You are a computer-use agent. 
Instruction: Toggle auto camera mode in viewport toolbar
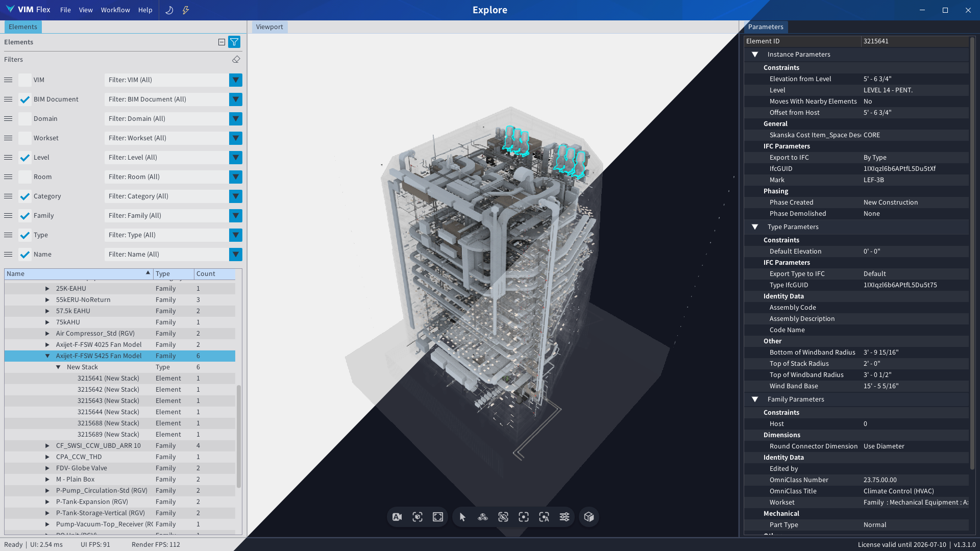coord(397,517)
